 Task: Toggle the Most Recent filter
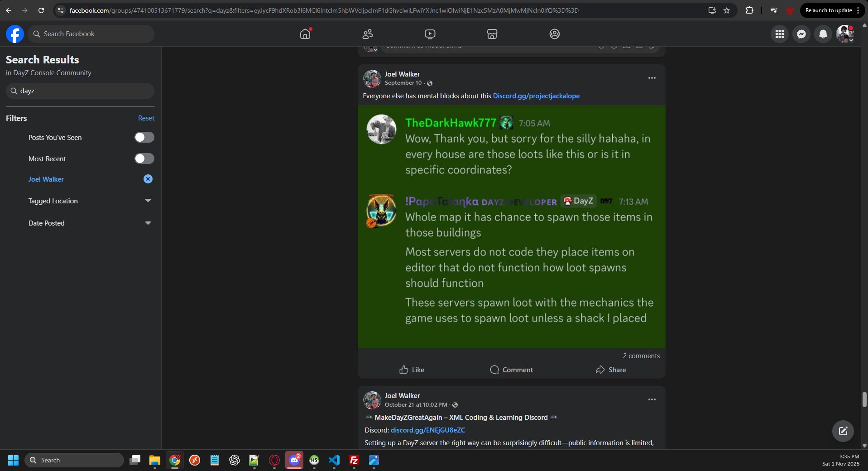point(144,159)
